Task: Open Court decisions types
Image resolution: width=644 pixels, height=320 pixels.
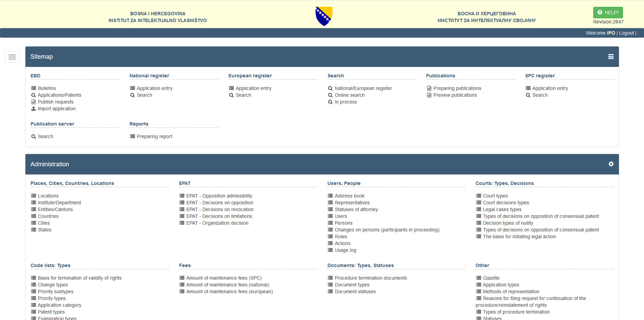Action: point(506,203)
